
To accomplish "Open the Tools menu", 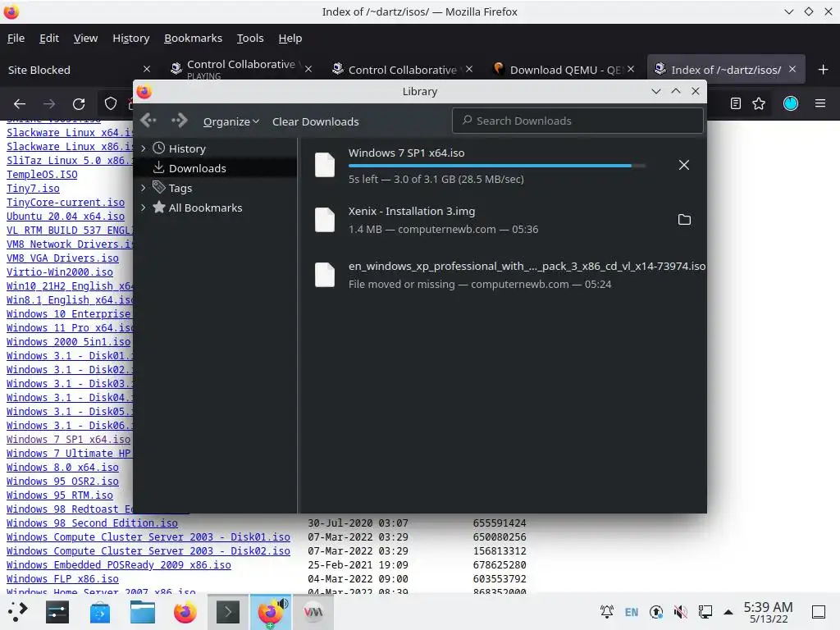I will click(250, 38).
